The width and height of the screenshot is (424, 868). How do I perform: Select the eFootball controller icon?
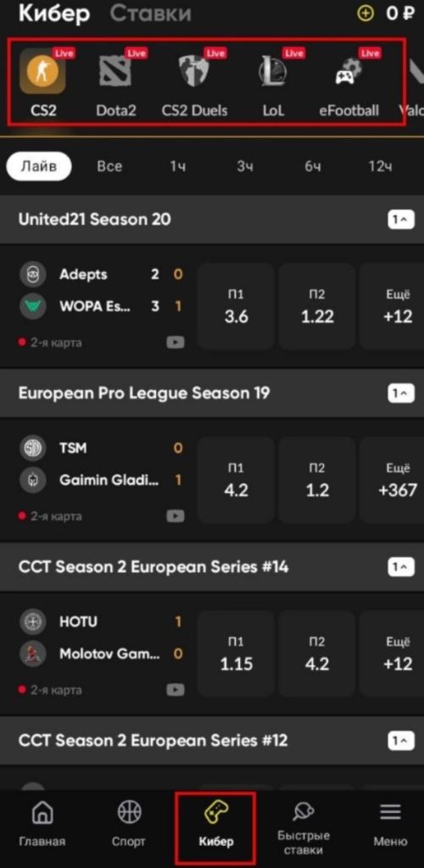[x=349, y=73]
